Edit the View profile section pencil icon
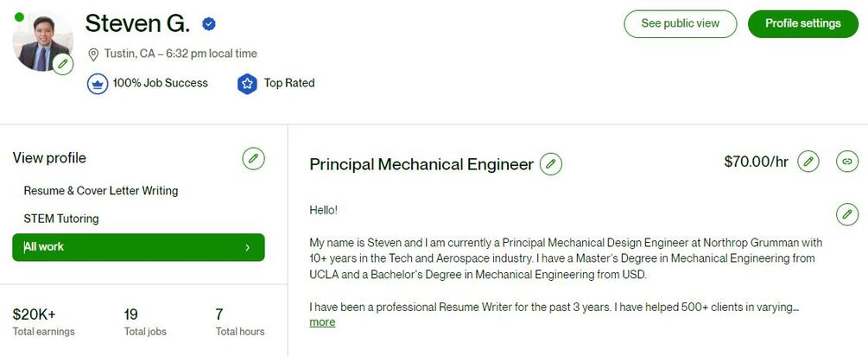 pos(253,158)
